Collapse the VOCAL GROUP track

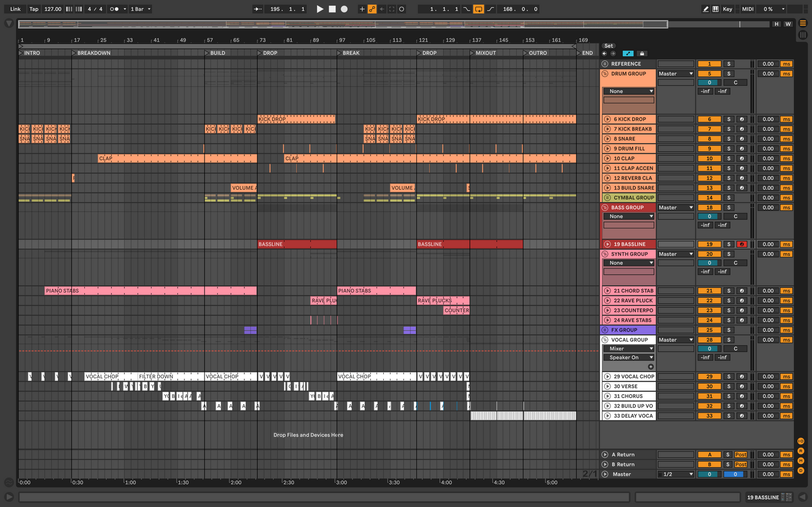(x=605, y=340)
